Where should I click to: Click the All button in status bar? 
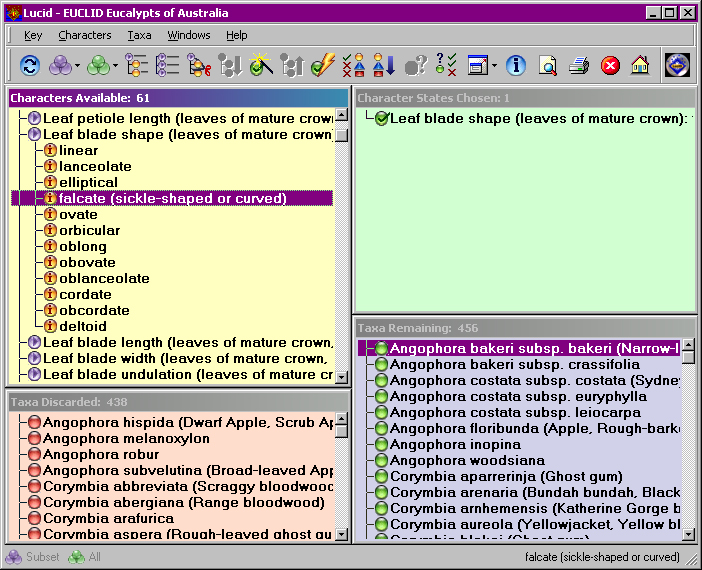[x=85, y=557]
